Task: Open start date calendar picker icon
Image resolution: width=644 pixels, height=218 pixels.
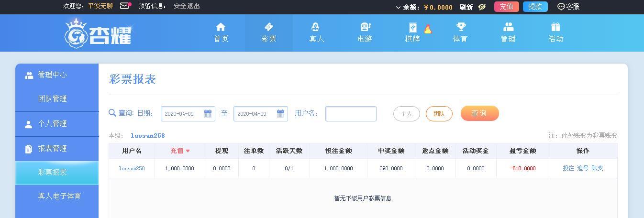Action: pos(208,113)
